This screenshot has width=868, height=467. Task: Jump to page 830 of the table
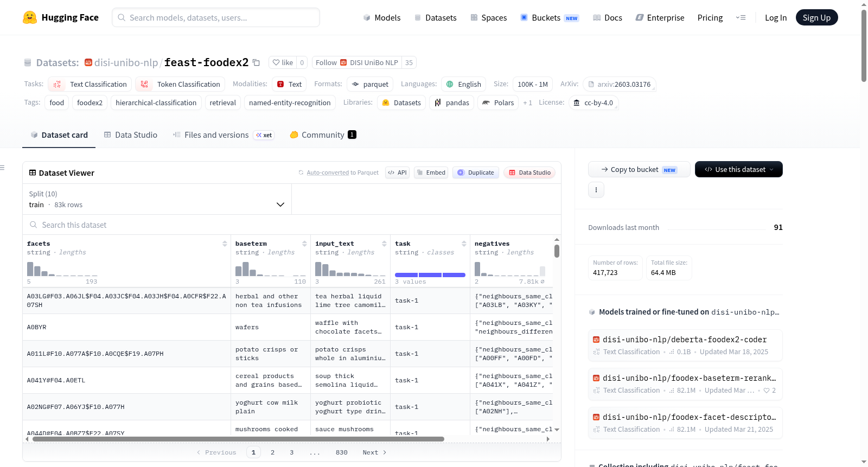click(342, 452)
